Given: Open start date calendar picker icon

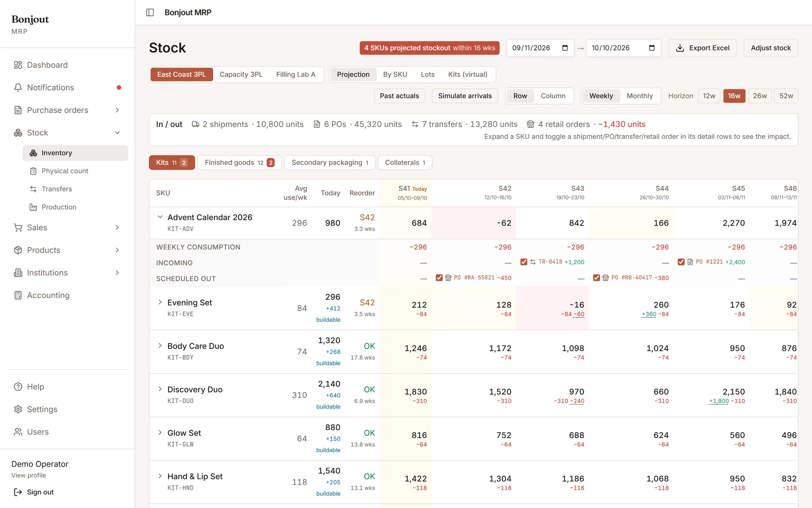Looking at the screenshot, I should pos(565,48).
